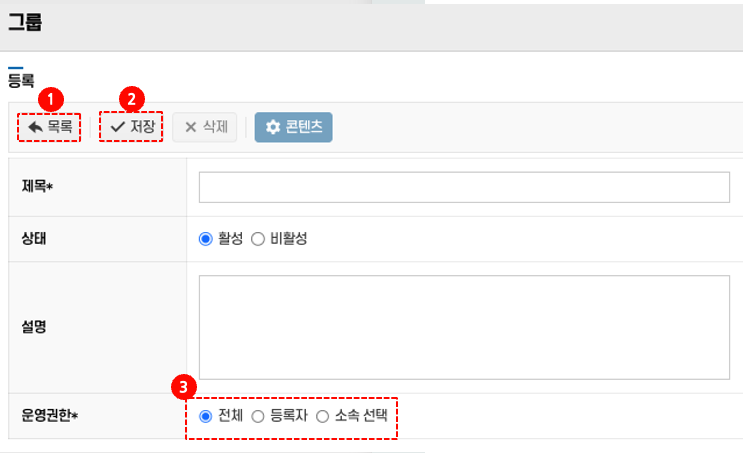Click the 그룹 page header title
The image size is (744, 453).
[x=25, y=24]
